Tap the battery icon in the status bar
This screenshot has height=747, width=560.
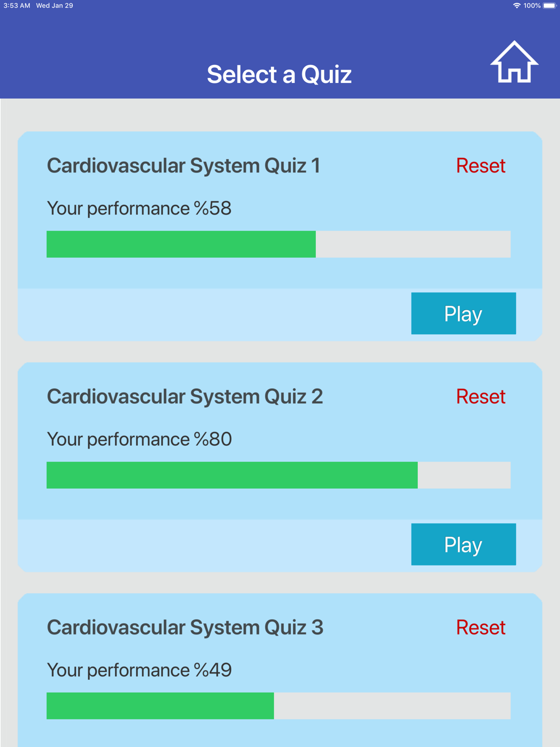click(x=550, y=6)
